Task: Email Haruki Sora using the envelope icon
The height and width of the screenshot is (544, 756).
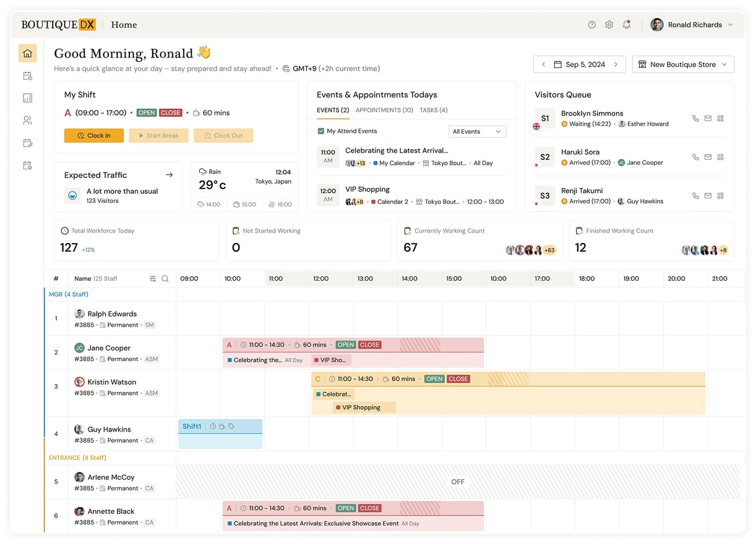Action: pos(708,157)
